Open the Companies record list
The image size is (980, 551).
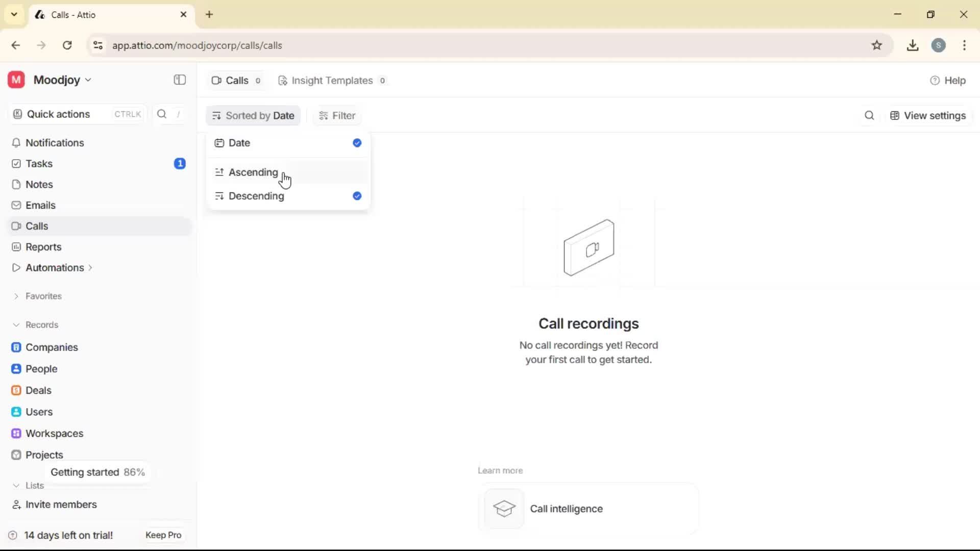(52, 347)
